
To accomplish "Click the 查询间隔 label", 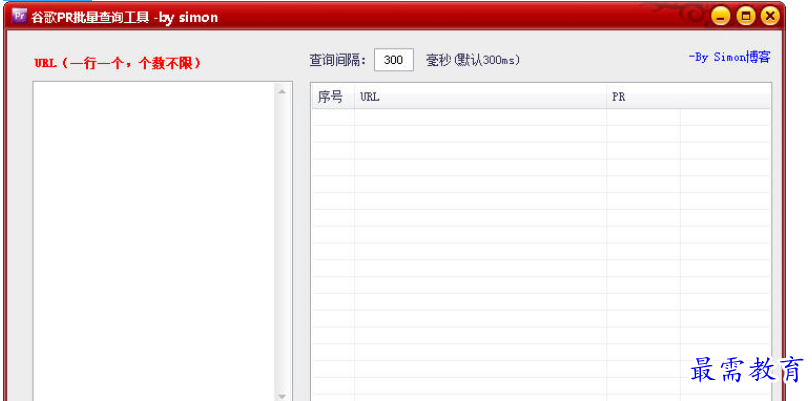I will point(338,61).
